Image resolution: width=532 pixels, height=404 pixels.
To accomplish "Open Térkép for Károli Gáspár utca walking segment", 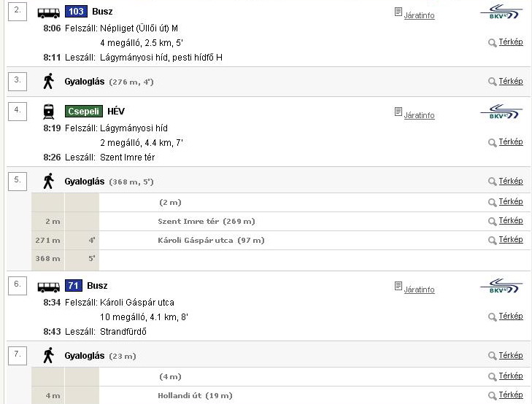I will coord(510,239).
